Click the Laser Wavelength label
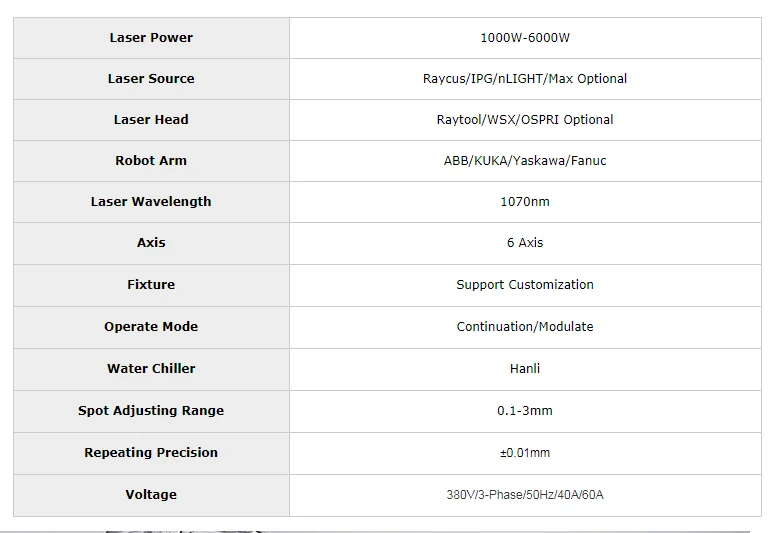The width and height of the screenshot is (774, 533). point(151,202)
